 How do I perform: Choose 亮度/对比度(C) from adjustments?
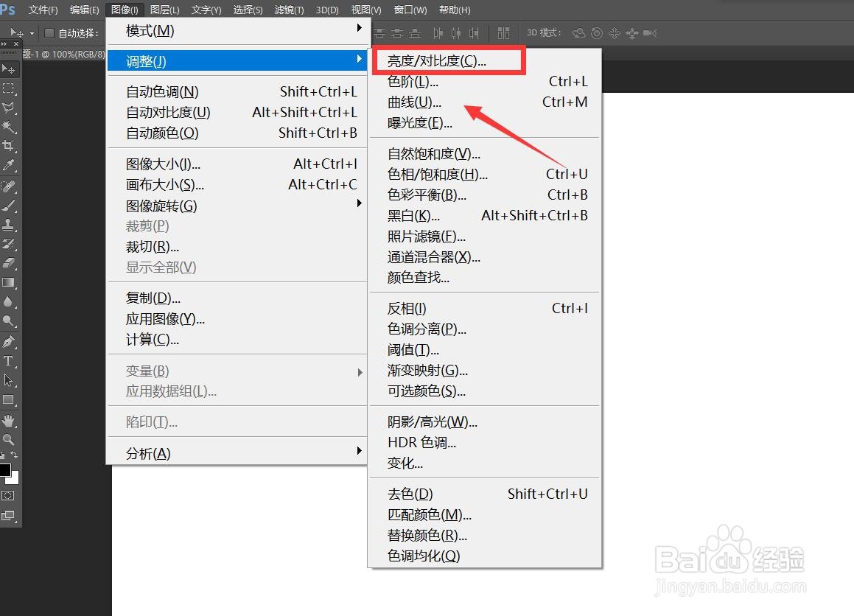click(x=485, y=60)
